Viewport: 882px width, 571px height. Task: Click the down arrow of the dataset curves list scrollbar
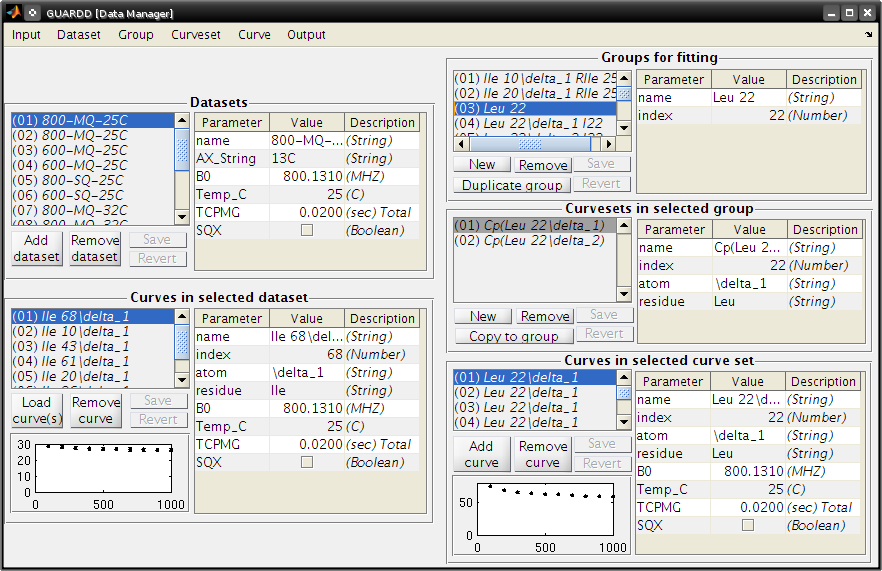[182, 380]
